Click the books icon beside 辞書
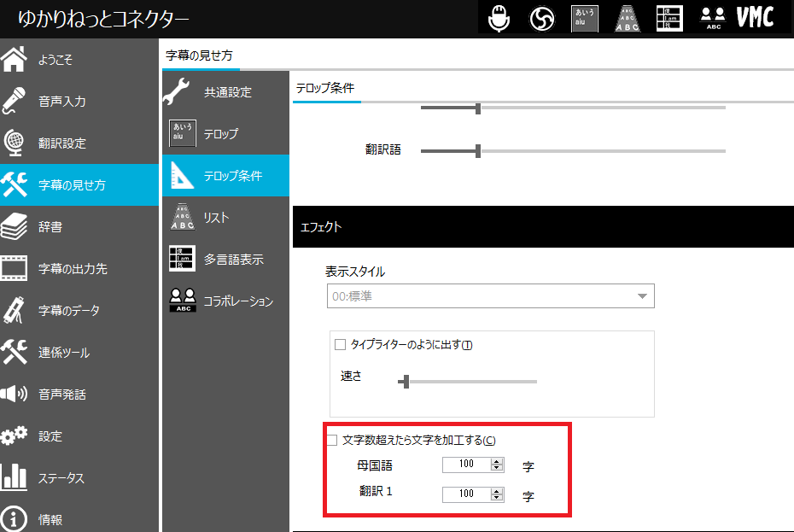The height and width of the screenshot is (532, 794). 15,226
